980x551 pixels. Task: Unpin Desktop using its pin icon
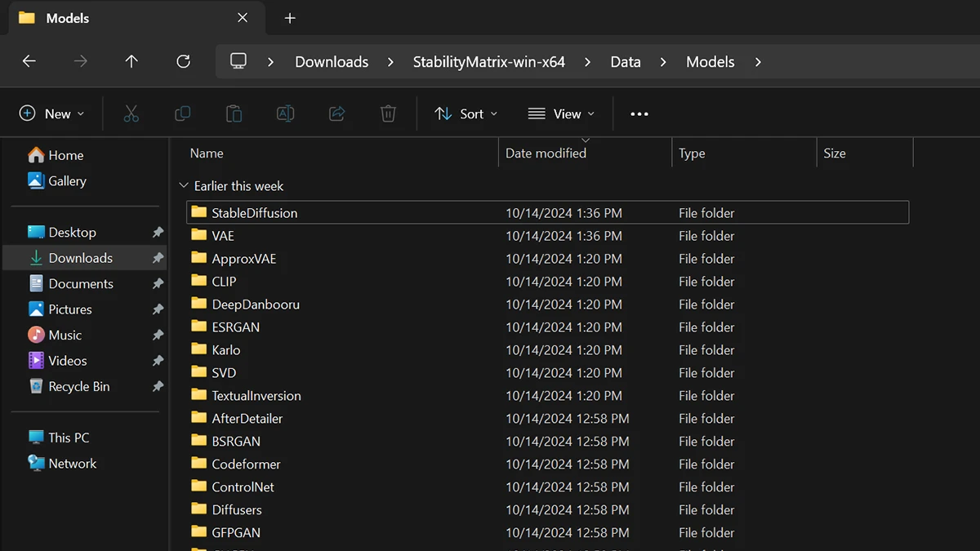pos(158,233)
